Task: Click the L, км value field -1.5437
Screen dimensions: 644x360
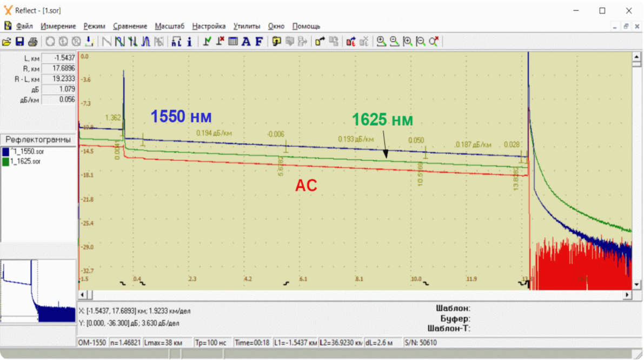Action: click(59, 58)
